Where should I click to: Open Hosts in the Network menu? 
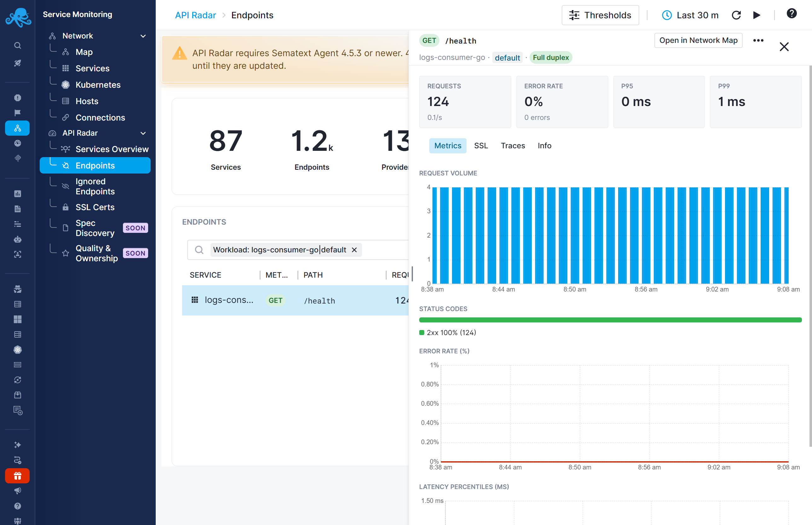tap(87, 101)
